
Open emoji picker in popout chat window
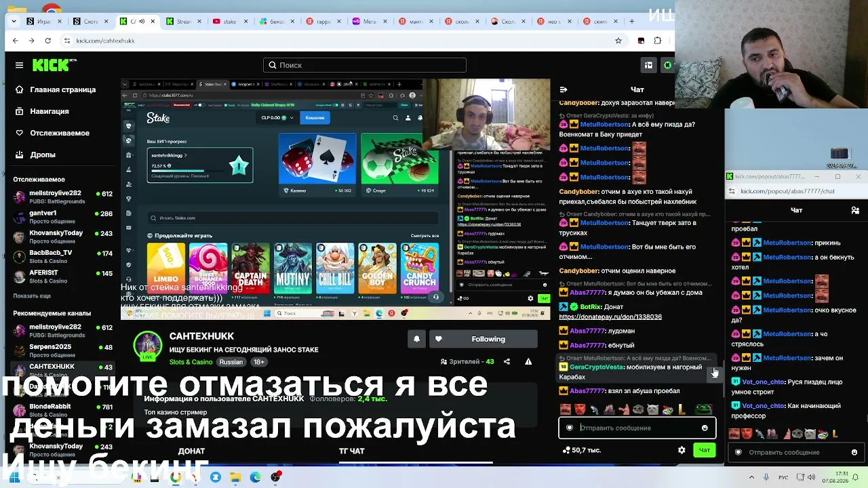pyautogui.click(x=854, y=452)
